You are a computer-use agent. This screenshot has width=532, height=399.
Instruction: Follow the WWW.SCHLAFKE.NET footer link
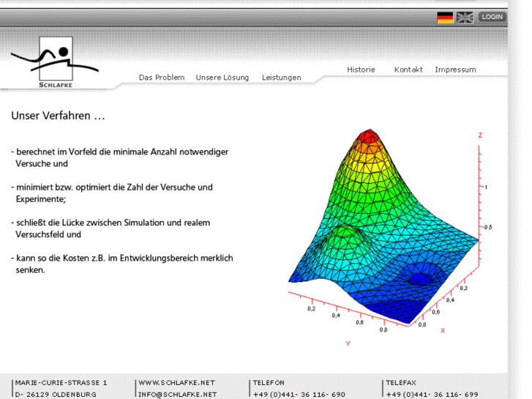click(176, 383)
